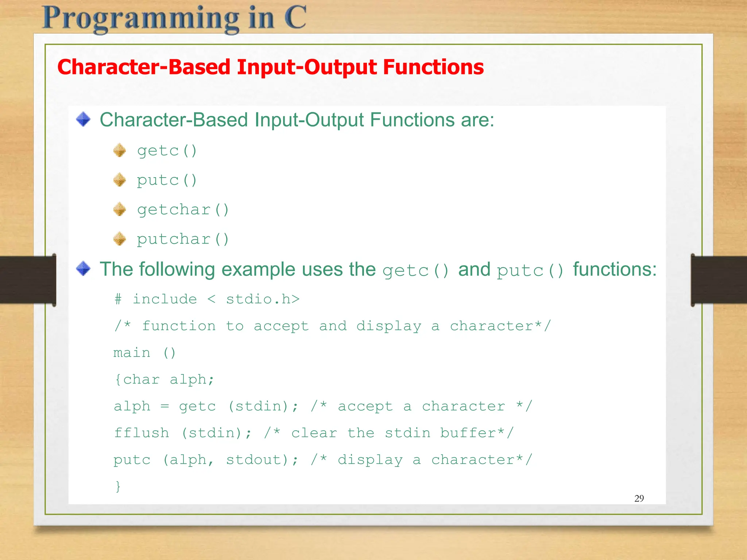Click the dark binder clip on right edge
747x560 pixels.
719,280
